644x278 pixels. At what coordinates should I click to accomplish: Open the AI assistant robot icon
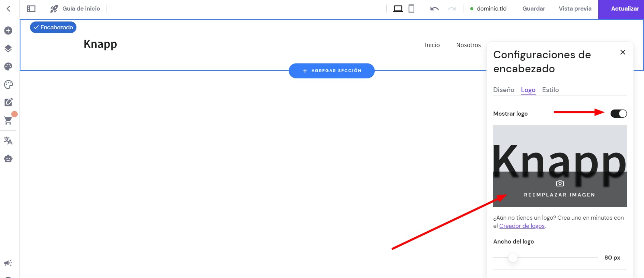click(8, 159)
